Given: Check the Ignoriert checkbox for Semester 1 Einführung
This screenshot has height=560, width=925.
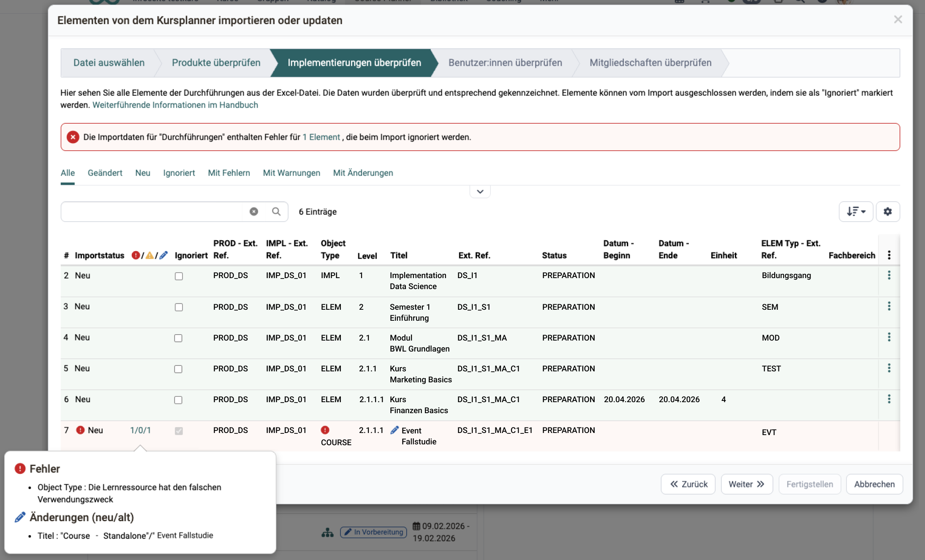Looking at the screenshot, I should pos(179,307).
